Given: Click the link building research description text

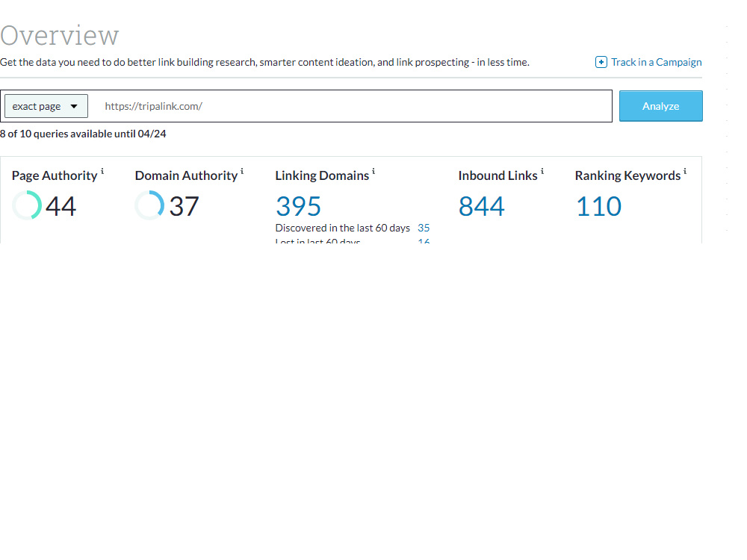Looking at the screenshot, I should pyautogui.click(x=264, y=63).
